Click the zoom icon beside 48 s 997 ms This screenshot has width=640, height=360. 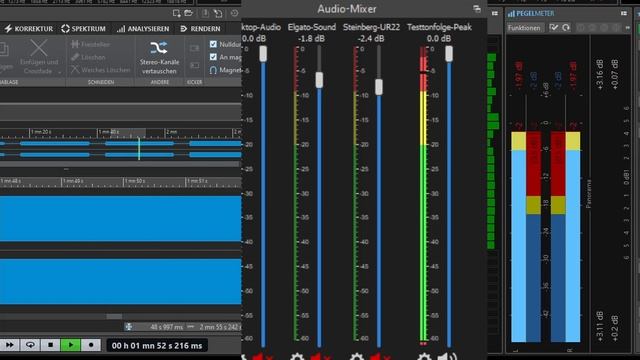point(129,327)
